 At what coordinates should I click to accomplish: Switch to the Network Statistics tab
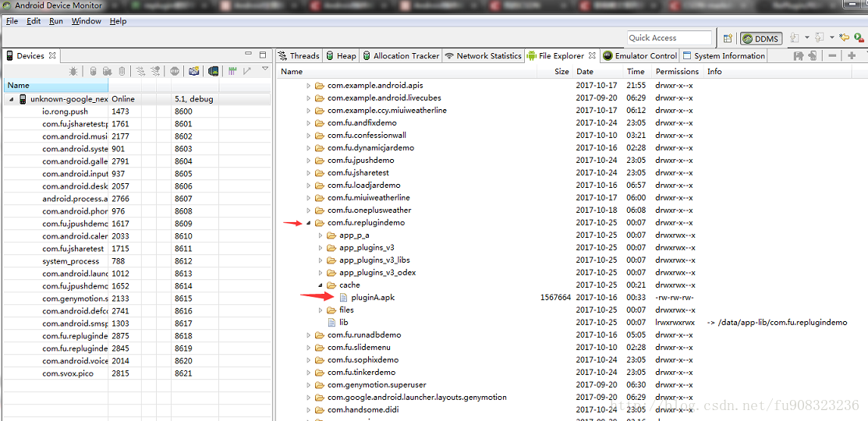click(x=484, y=56)
